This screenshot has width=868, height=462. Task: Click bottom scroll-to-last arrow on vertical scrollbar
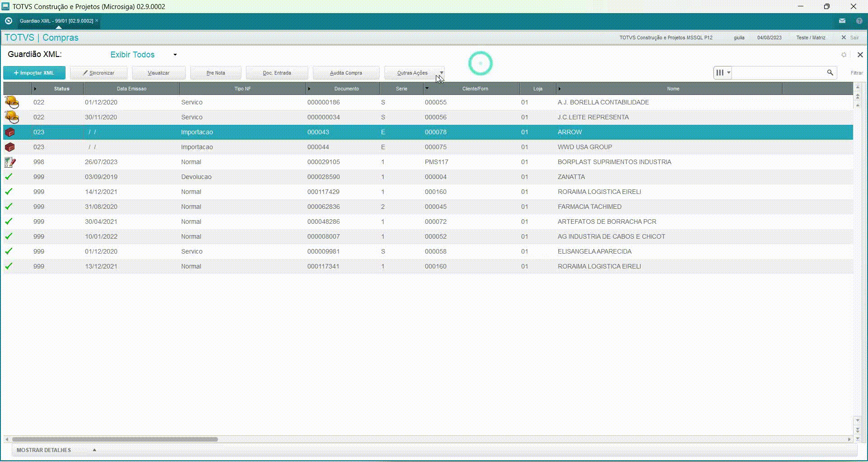858,438
